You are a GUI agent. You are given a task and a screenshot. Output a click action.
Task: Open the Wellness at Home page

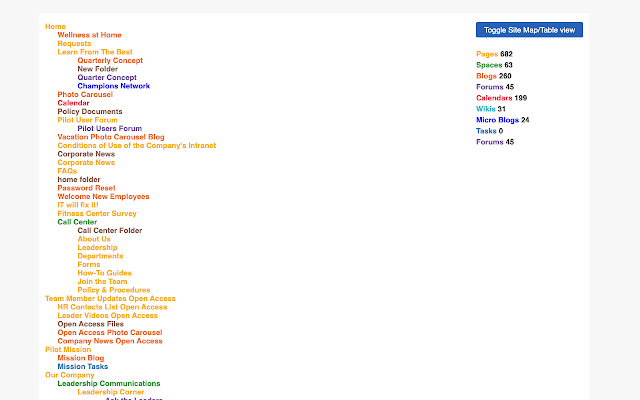coord(89,35)
